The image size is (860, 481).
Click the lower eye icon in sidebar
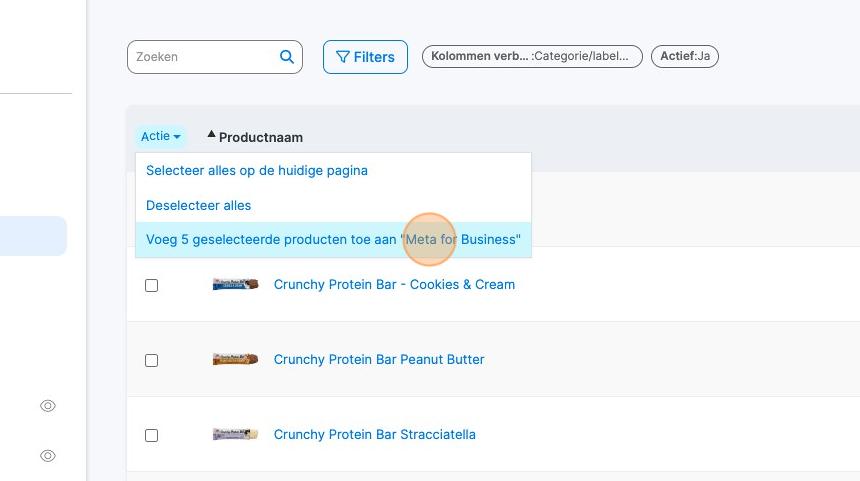[47, 456]
